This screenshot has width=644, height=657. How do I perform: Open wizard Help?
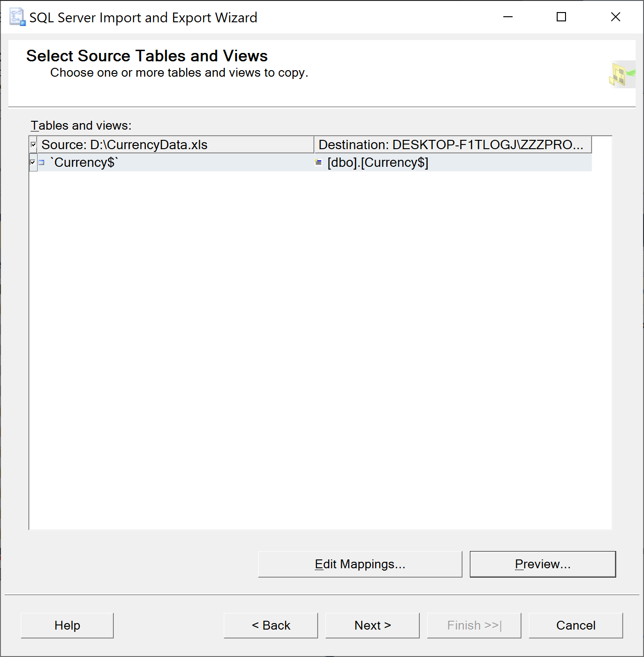click(x=67, y=625)
